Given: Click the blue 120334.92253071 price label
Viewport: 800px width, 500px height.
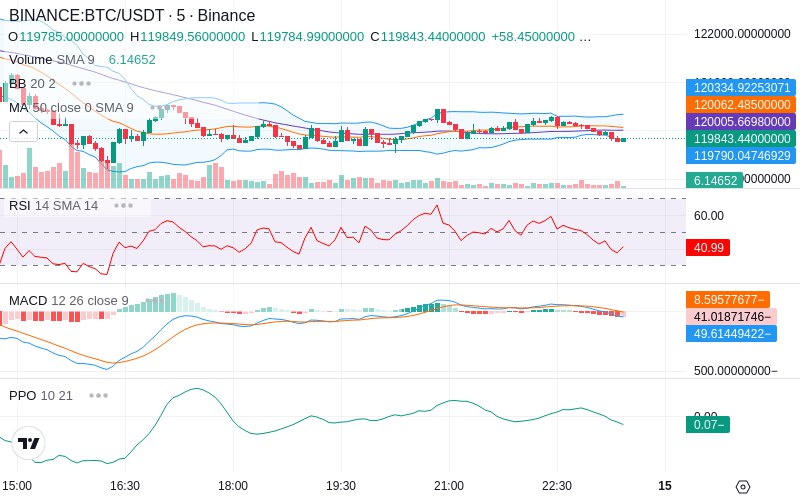Looking at the screenshot, I should pos(741,87).
